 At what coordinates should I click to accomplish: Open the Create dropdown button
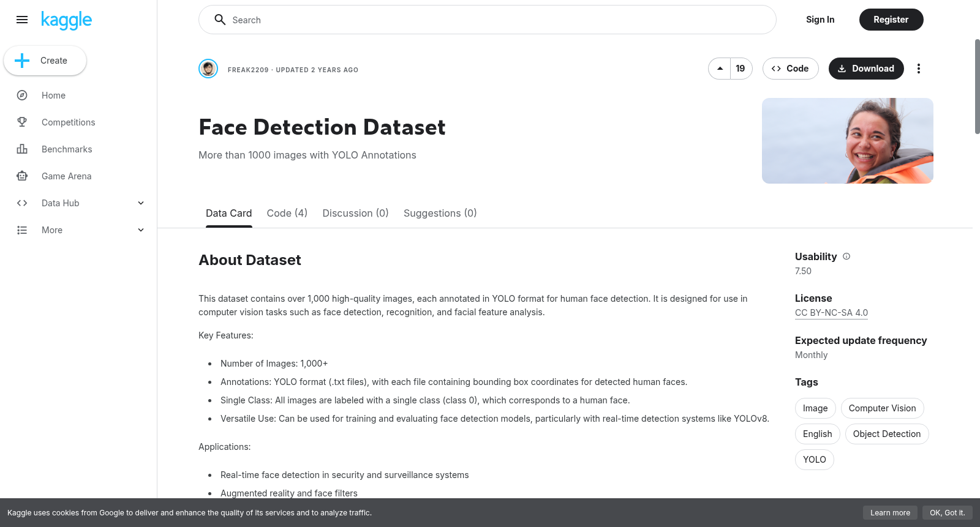45,61
